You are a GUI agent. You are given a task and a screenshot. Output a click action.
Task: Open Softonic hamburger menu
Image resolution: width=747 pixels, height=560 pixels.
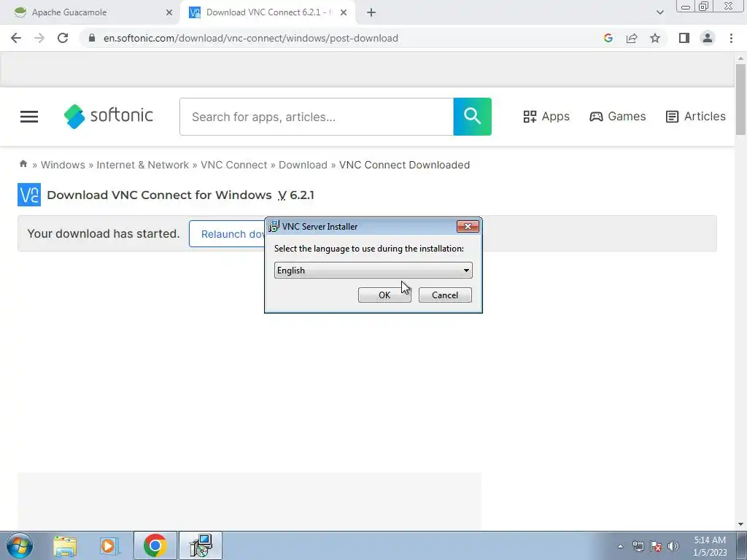pyautogui.click(x=29, y=117)
